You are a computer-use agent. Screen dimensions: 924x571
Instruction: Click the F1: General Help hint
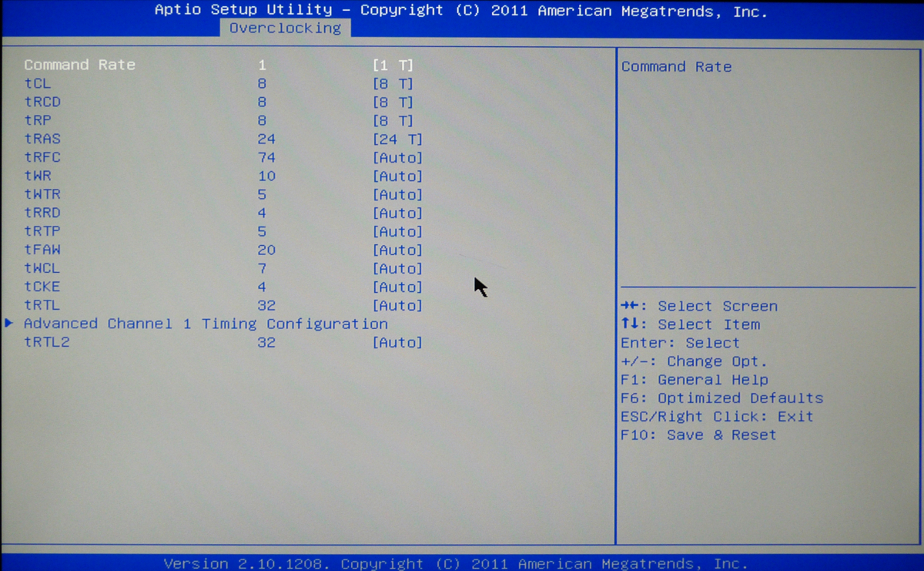click(694, 380)
